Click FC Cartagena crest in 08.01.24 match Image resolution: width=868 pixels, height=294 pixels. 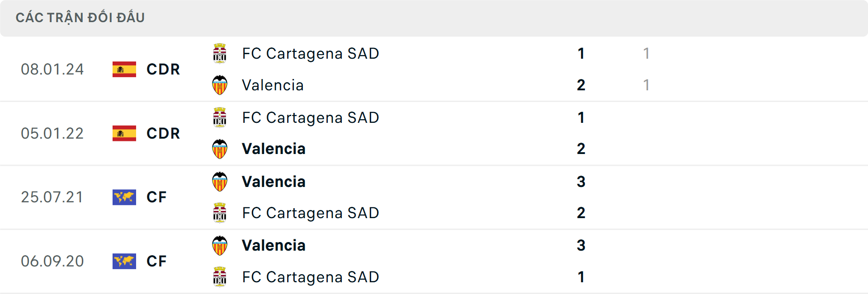(x=220, y=53)
